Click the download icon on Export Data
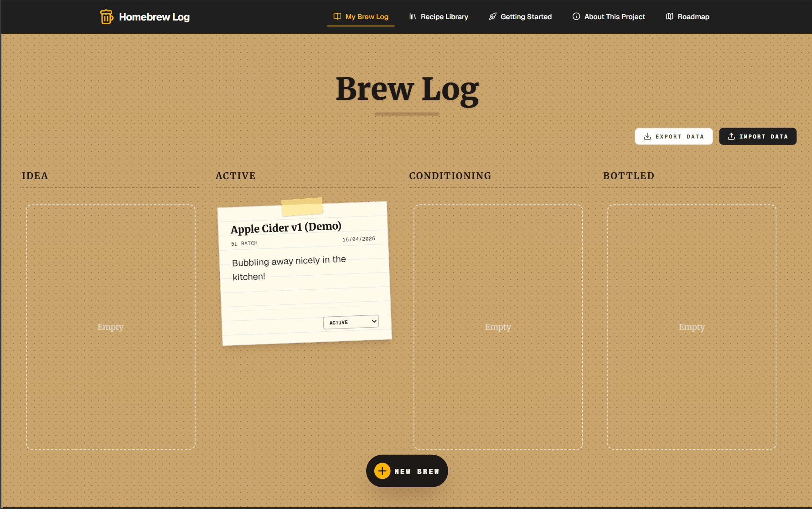This screenshot has height=509, width=812. pos(647,136)
